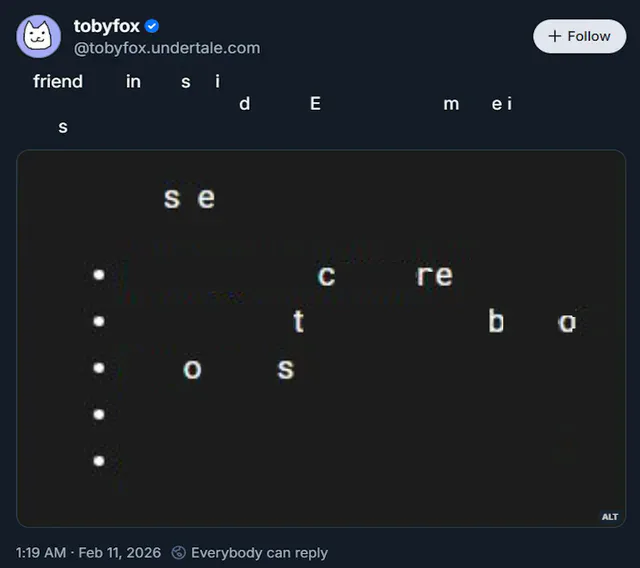Click the word "friend" in the post

coord(58,82)
